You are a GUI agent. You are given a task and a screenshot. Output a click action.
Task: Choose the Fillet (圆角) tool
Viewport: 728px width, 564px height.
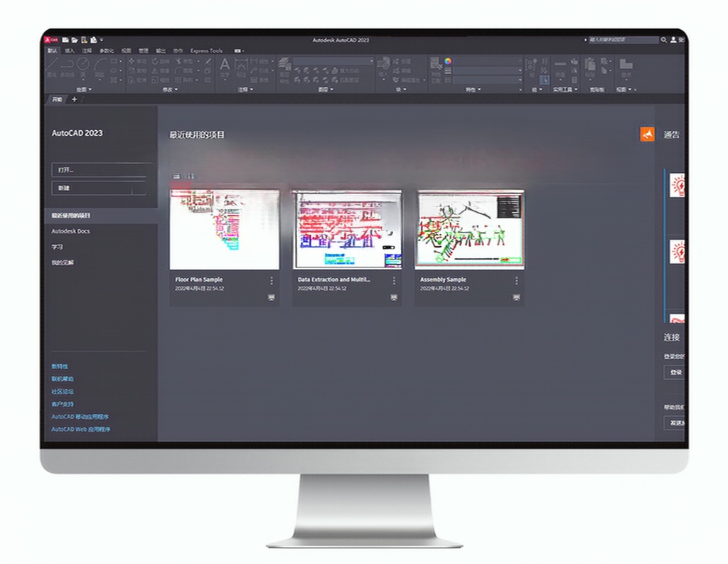pos(184,70)
